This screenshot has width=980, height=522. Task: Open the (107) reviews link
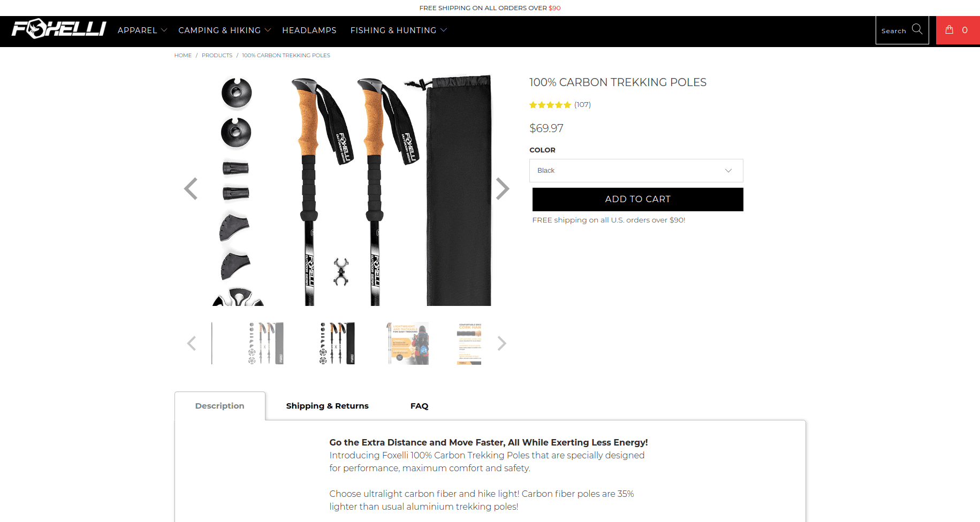(582, 105)
